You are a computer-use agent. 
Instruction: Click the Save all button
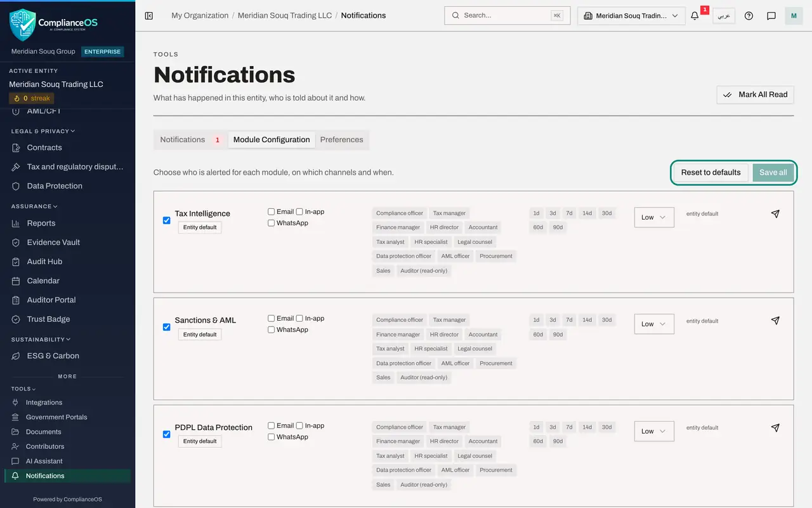pyautogui.click(x=773, y=172)
